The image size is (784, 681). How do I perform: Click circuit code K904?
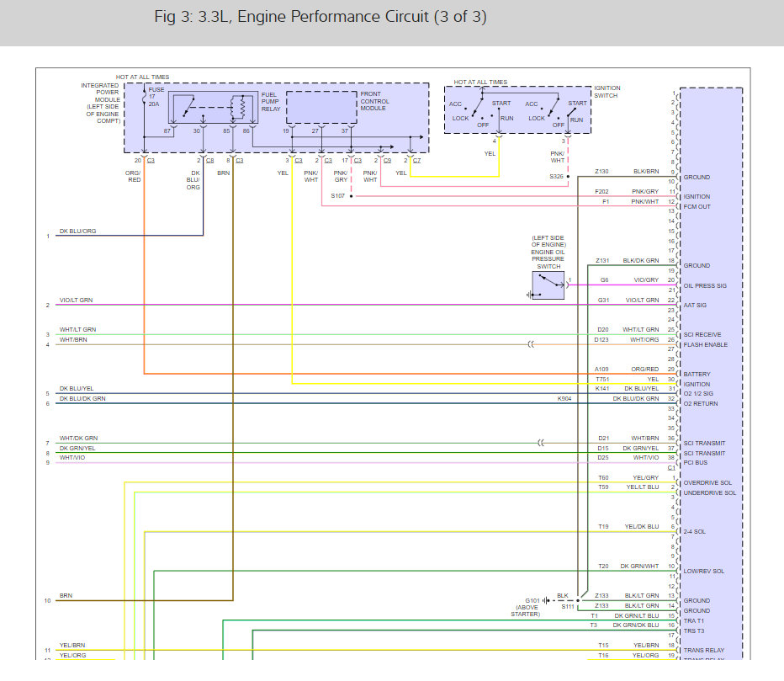click(x=564, y=398)
